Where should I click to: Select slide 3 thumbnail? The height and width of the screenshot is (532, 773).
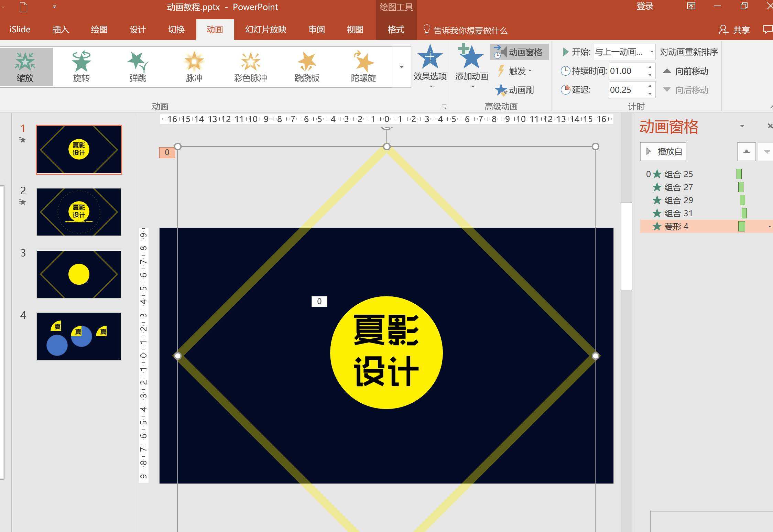click(79, 274)
